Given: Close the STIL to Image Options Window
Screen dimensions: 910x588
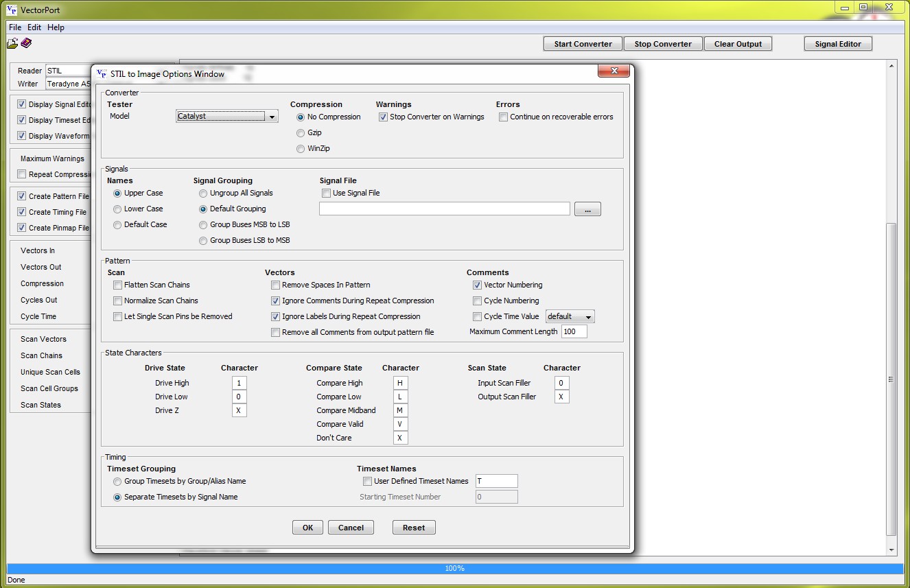Looking at the screenshot, I should (x=614, y=71).
